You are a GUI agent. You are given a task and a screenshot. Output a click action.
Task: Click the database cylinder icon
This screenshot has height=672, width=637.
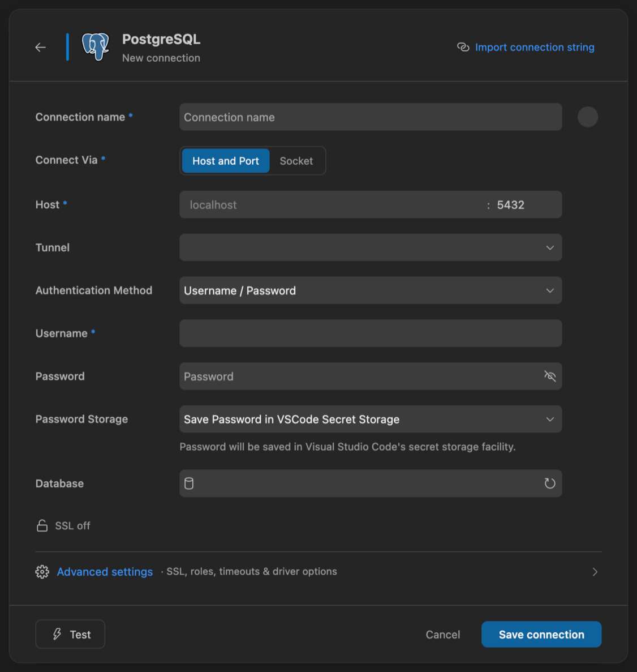(189, 483)
